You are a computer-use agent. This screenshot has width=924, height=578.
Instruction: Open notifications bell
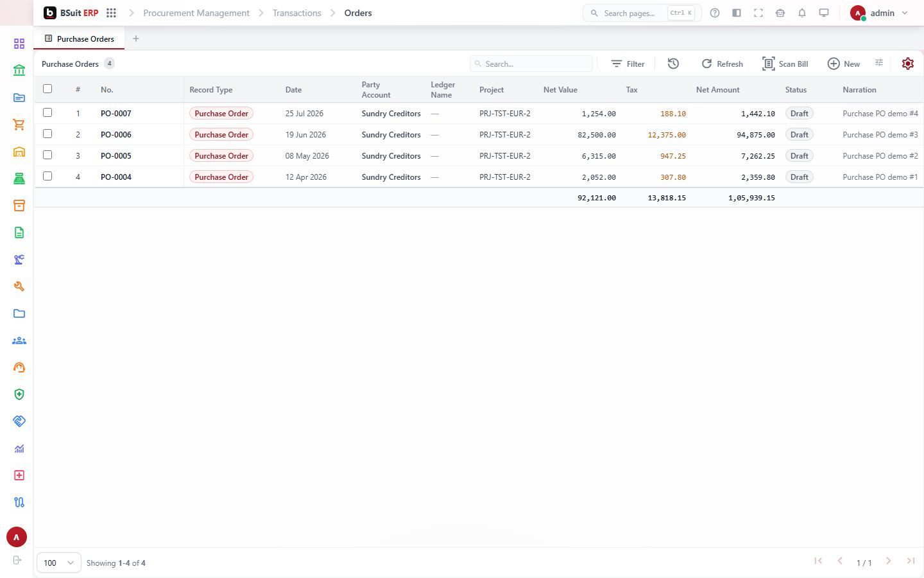point(802,13)
